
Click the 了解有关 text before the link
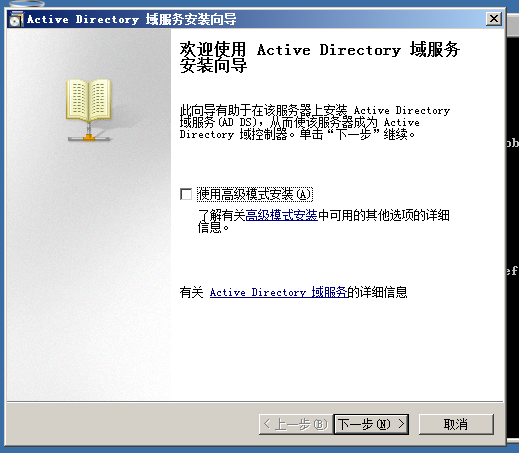tap(222, 215)
